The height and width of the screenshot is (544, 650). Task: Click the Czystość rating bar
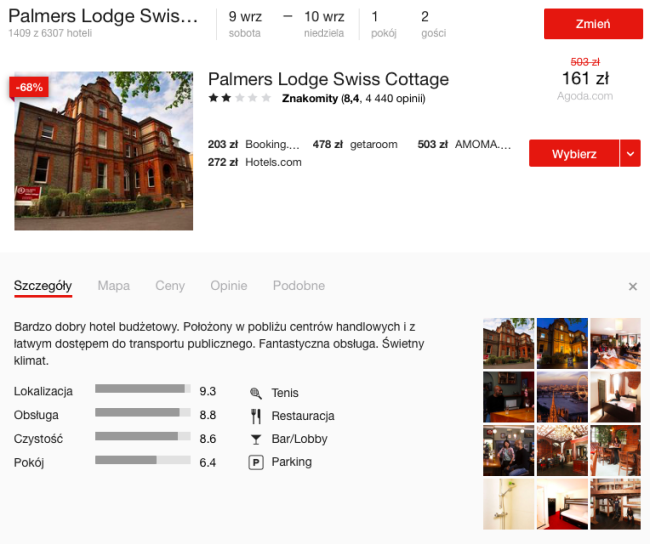[x=143, y=436]
